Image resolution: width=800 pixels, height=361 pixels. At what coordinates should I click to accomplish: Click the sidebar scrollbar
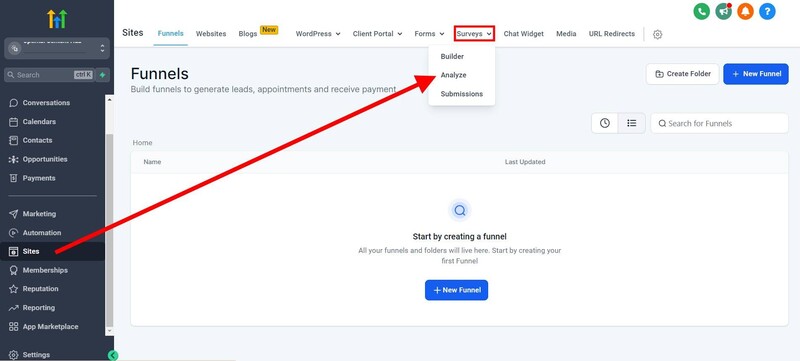[x=109, y=229]
